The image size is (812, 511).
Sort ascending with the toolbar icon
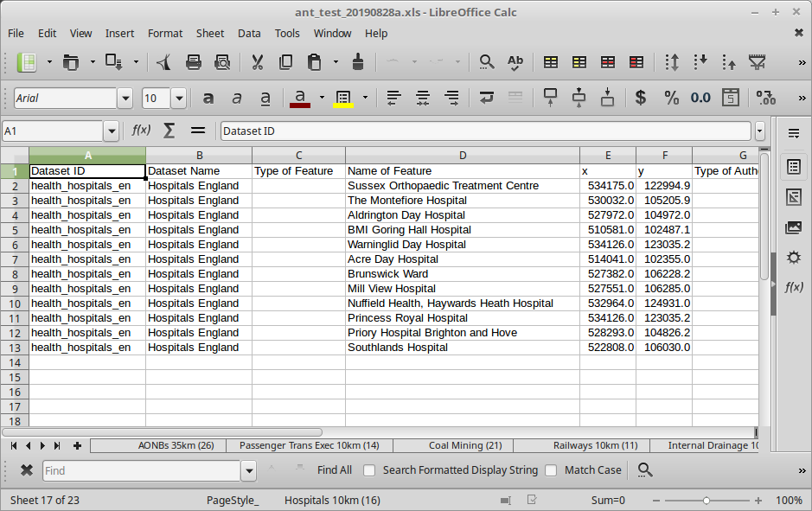pos(700,62)
